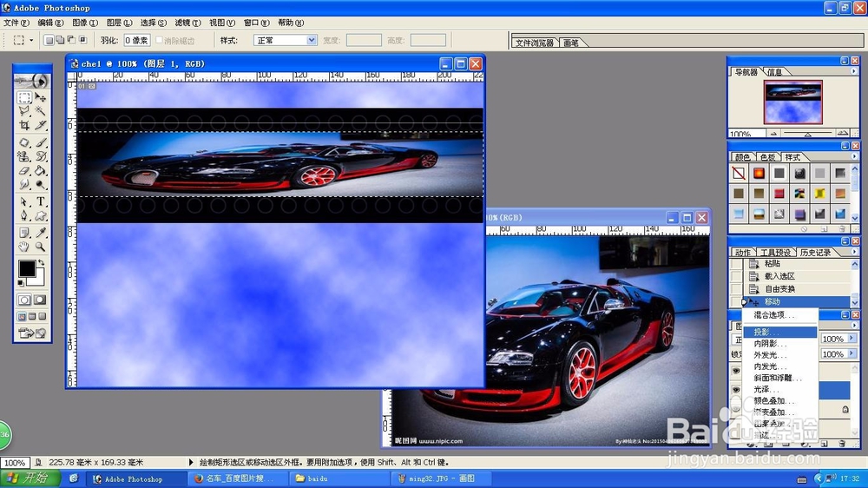Select the Crop tool

tap(24, 125)
